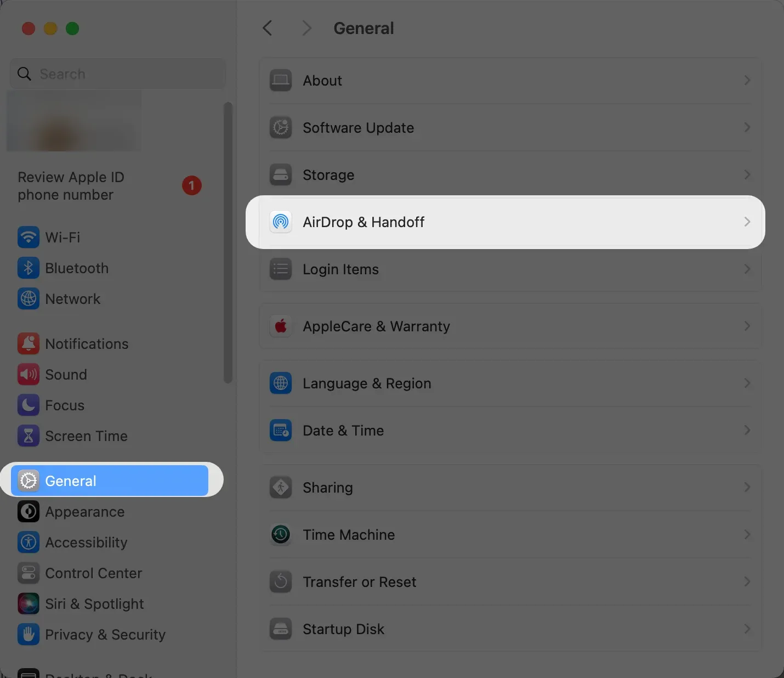Click the Transfer or Reset label

(x=360, y=582)
